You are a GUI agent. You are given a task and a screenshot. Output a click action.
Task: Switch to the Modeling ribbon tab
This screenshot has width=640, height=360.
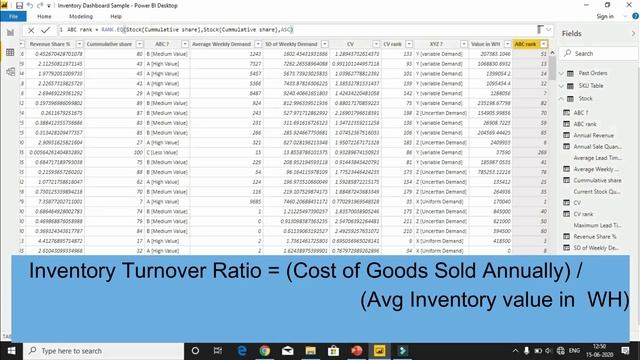(x=81, y=16)
